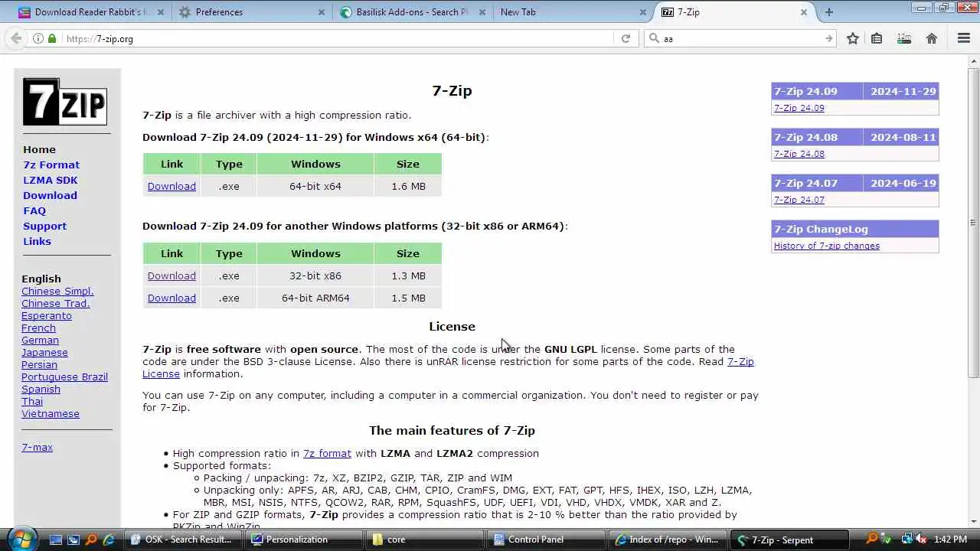Open Personalization taskbar window

point(302,540)
